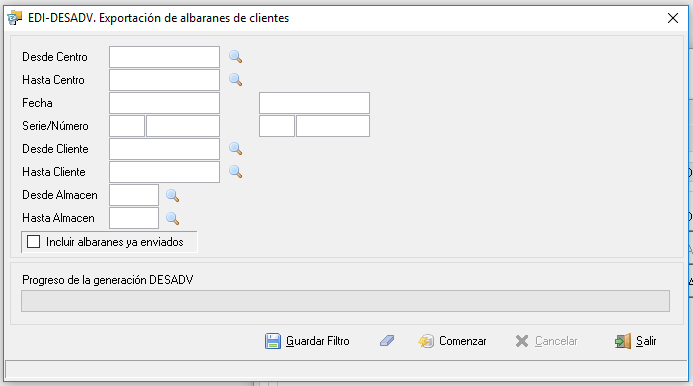Screen dimensions: 693x386
Task: Enable Incluir albaranes ya enviados checkbox
Action: tap(34, 242)
